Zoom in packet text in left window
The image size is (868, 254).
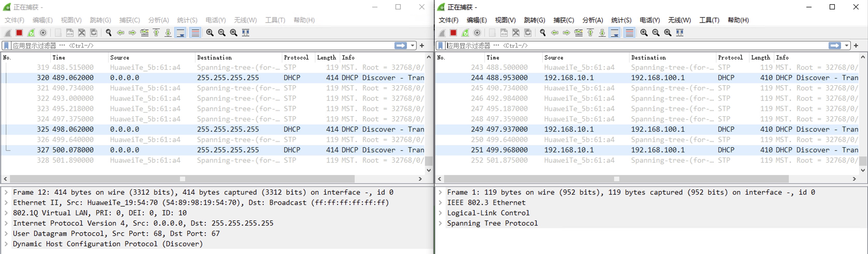[x=210, y=33]
